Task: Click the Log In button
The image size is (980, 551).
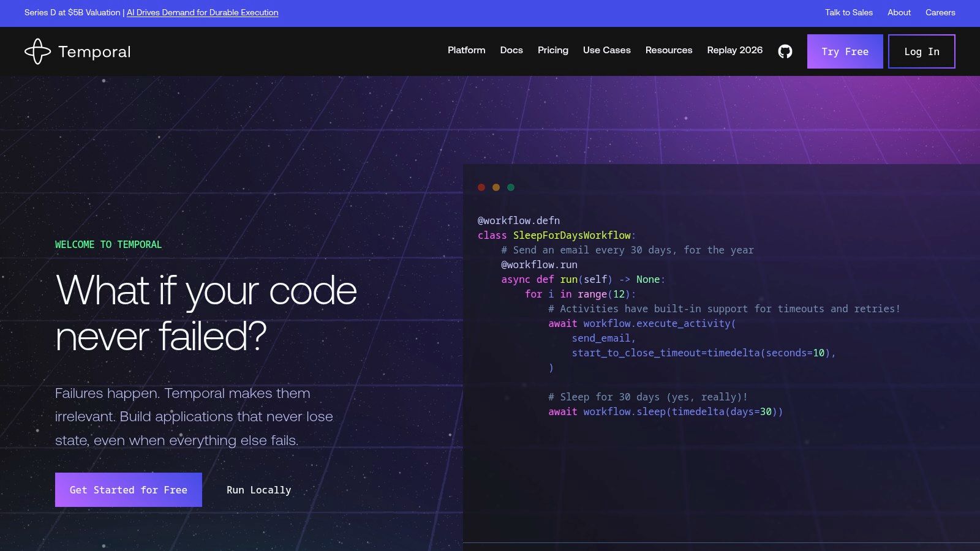Action: tap(922, 51)
